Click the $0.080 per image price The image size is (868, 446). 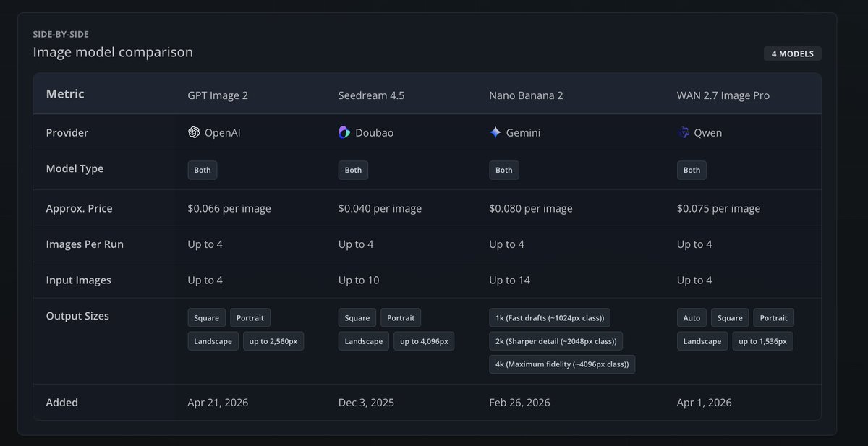click(x=531, y=208)
